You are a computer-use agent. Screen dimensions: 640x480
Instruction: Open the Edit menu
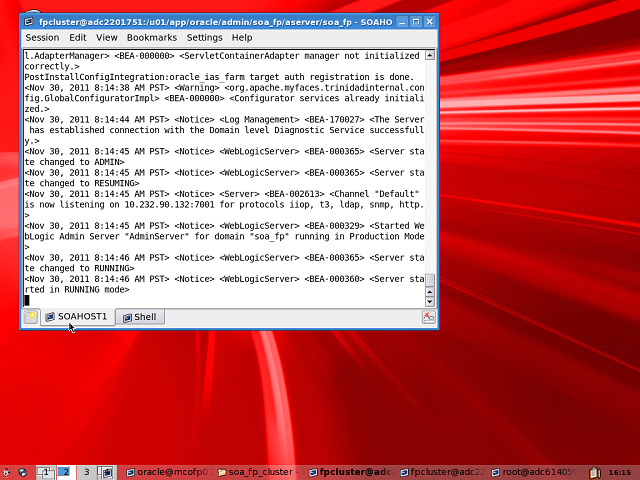(77, 38)
